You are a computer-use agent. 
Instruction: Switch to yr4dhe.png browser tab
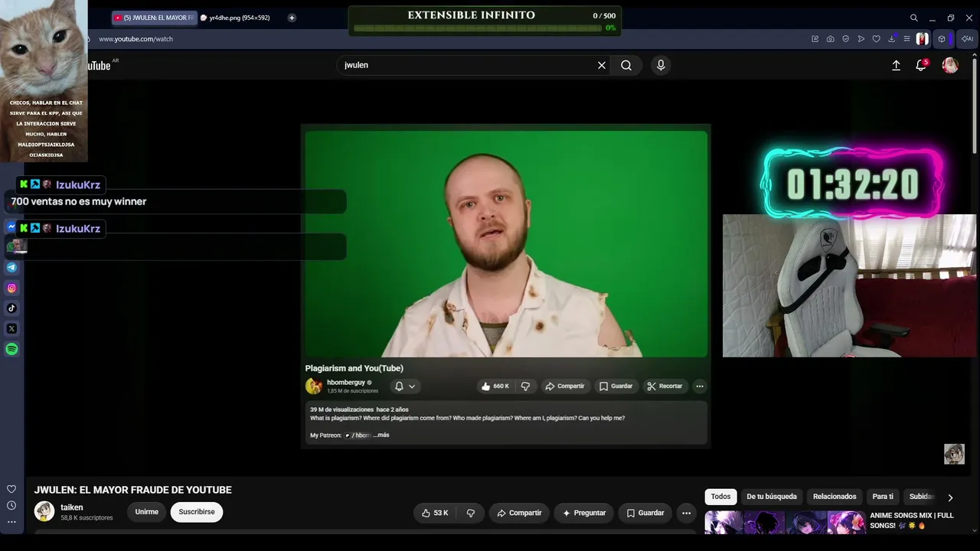click(236, 18)
